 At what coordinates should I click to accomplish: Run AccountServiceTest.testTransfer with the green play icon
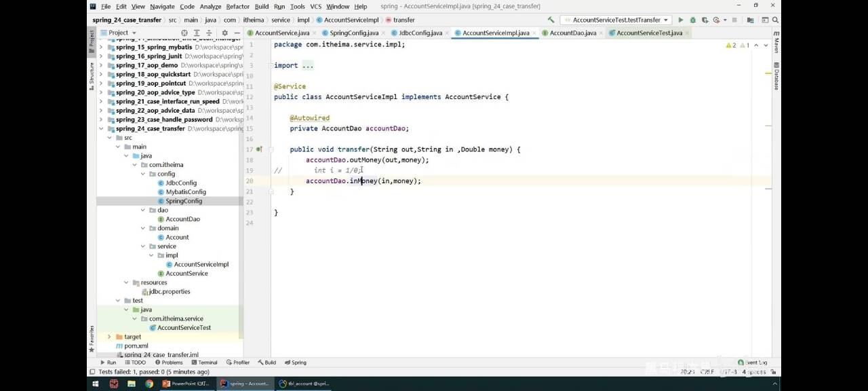tap(681, 20)
